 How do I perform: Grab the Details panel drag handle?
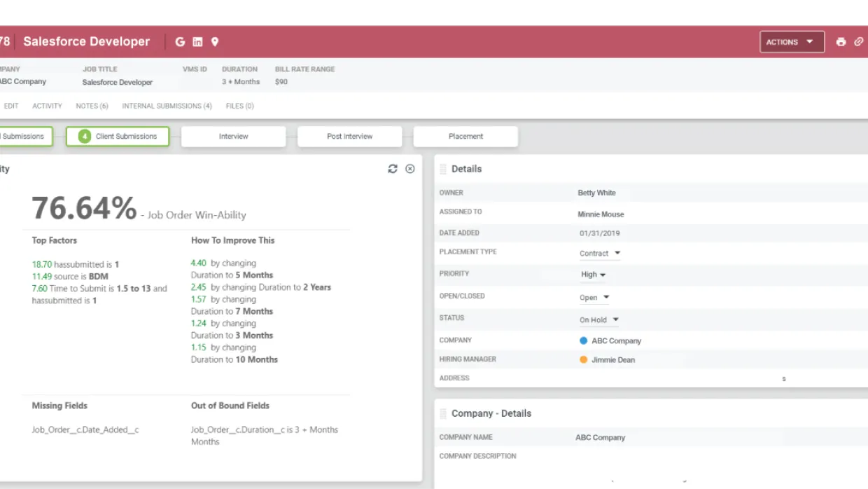point(442,169)
